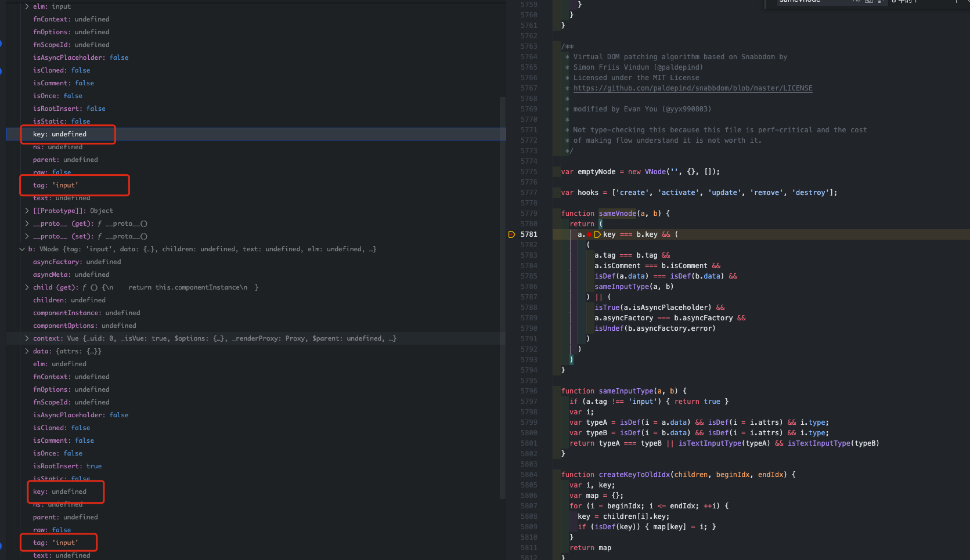
Task: Click the breakpoint arrow marker beside line 5781
Action: pyautogui.click(x=511, y=234)
